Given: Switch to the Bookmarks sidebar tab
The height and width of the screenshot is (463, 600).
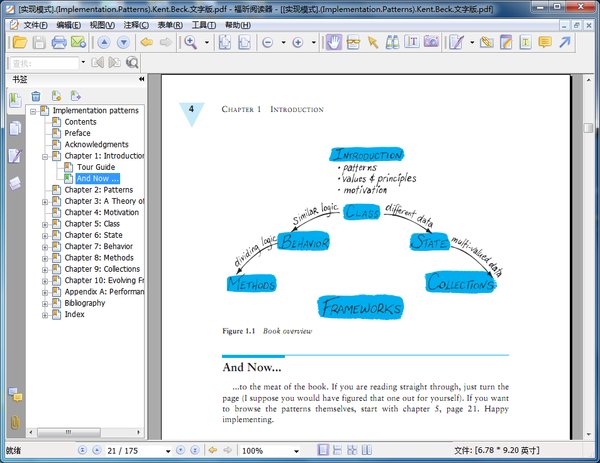Looking at the screenshot, I should [x=15, y=100].
